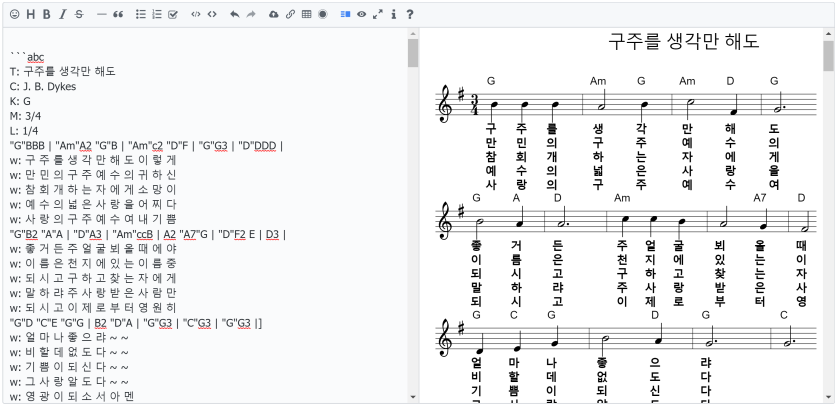Click preview pane scrollbar down arrow
The height and width of the screenshot is (414, 835).
click(x=828, y=397)
